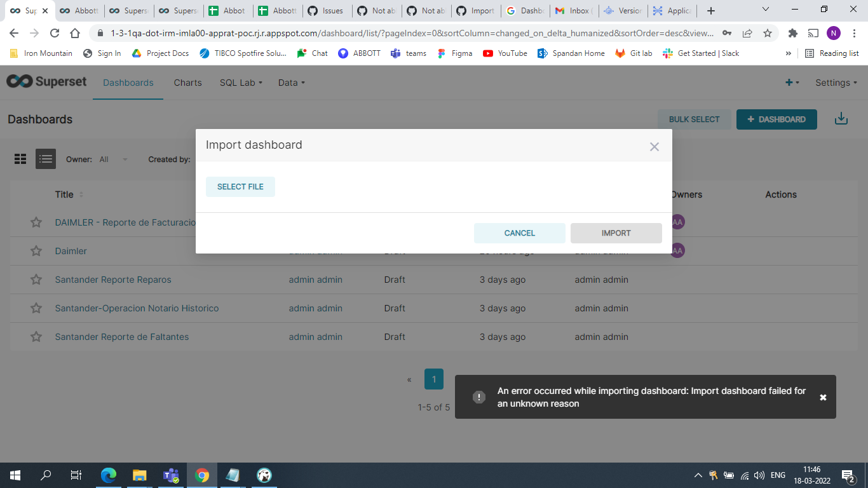Viewport: 868px width, 488px height.
Task: Open the Dashboards tab
Action: pyautogui.click(x=128, y=83)
